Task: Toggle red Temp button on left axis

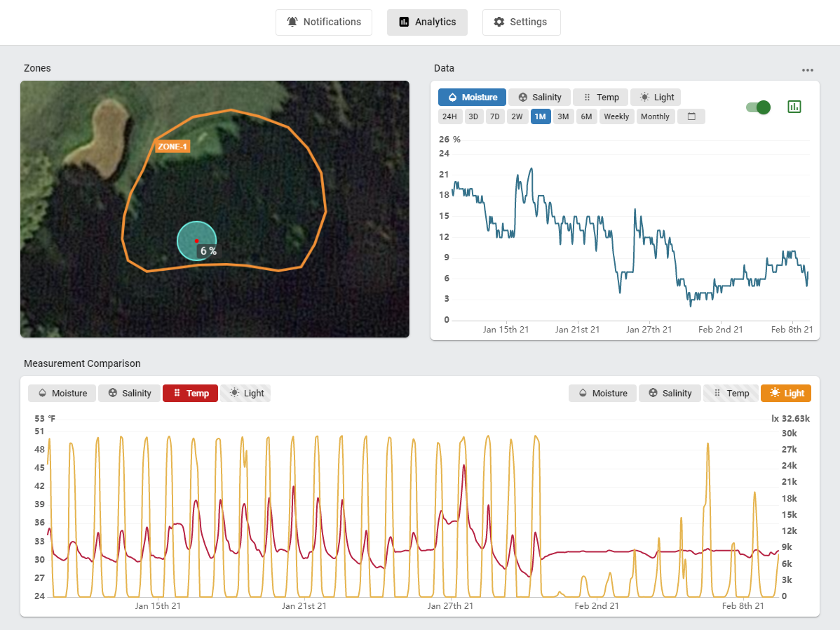Action: pos(190,393)
